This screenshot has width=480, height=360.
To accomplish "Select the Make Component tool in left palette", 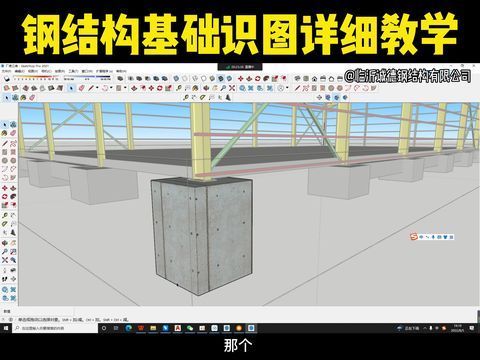I will [x=13, y=124].
